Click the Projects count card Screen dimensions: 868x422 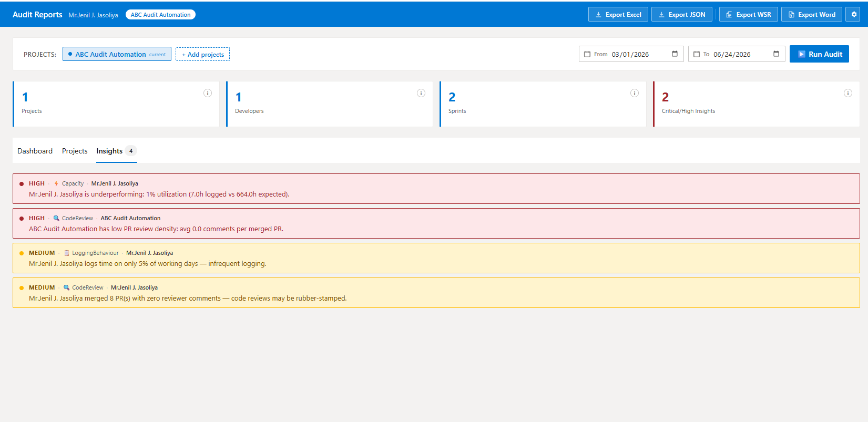pos(116,104)
